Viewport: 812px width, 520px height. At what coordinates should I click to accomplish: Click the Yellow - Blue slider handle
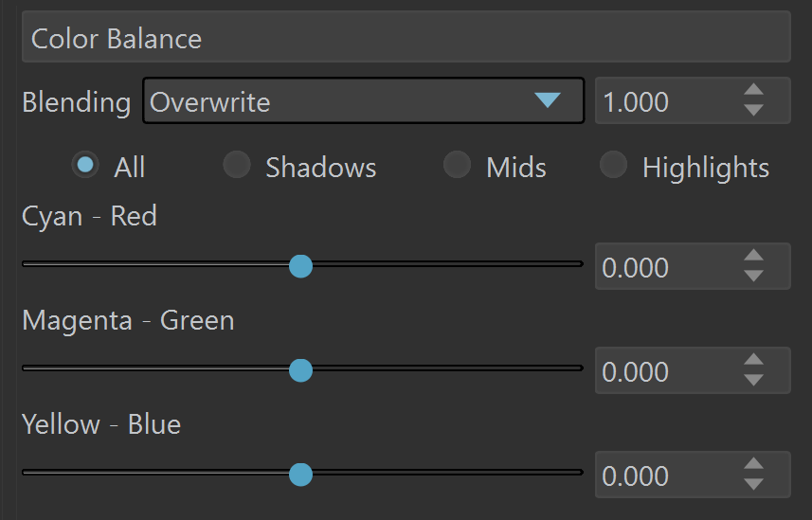[300, 474]
